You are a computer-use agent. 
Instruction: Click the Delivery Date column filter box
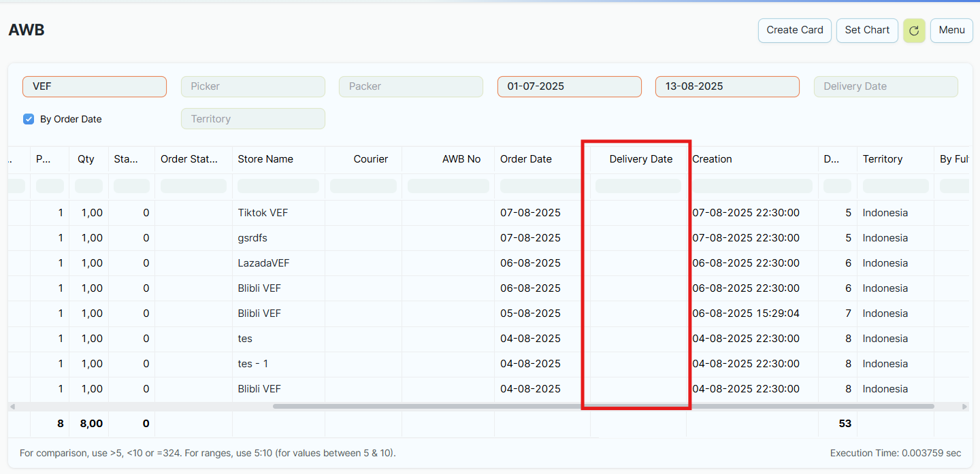pos(638,186)
